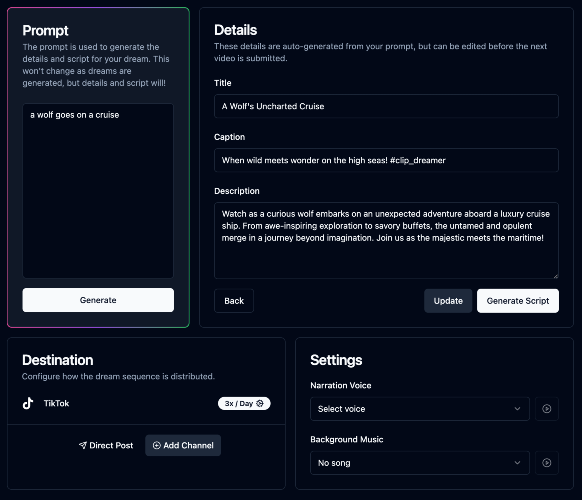The image size is (582, 500).
Task: Click the description resize handle
Action: click(x=555, y=275)
